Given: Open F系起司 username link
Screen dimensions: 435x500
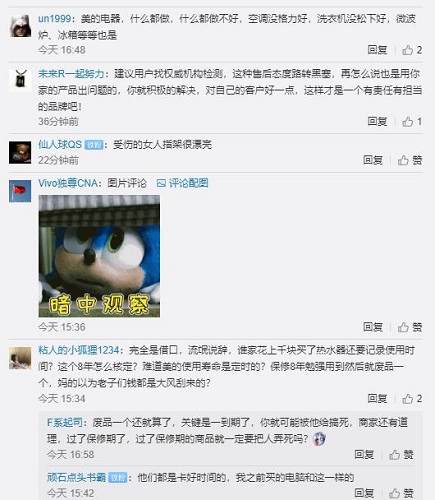Looking at the screenshot, I should (65, 423).
